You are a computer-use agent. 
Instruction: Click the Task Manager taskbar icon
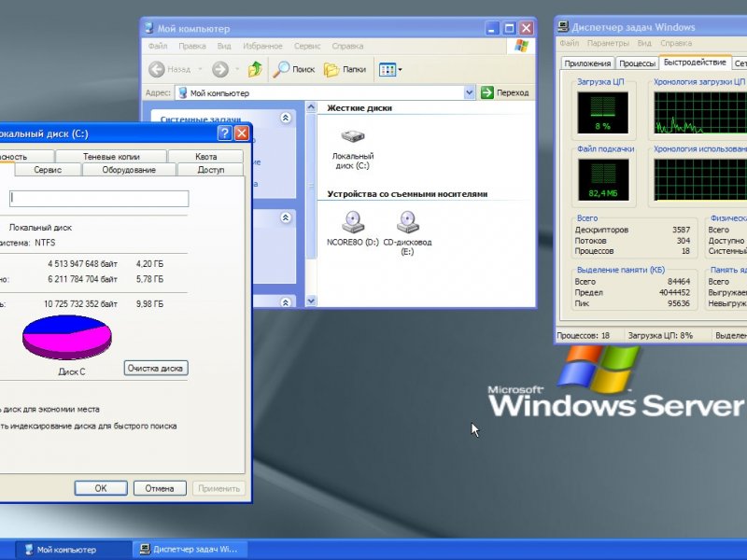click(145, 550)
